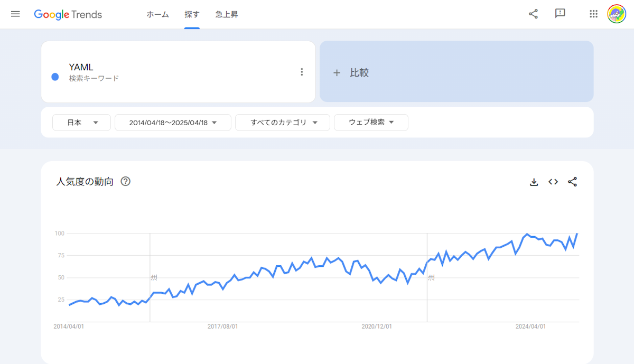Open the Google apps grid

593,14
